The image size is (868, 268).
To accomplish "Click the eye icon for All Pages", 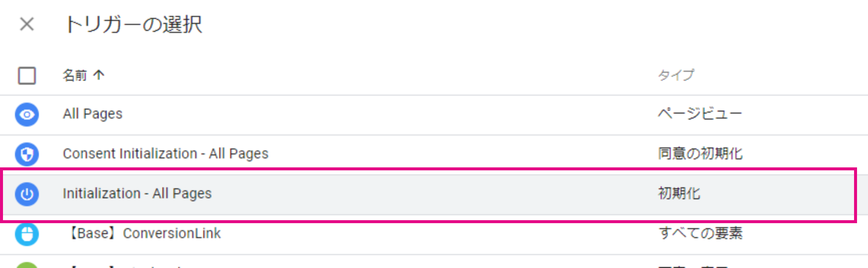I will (27, 115).
